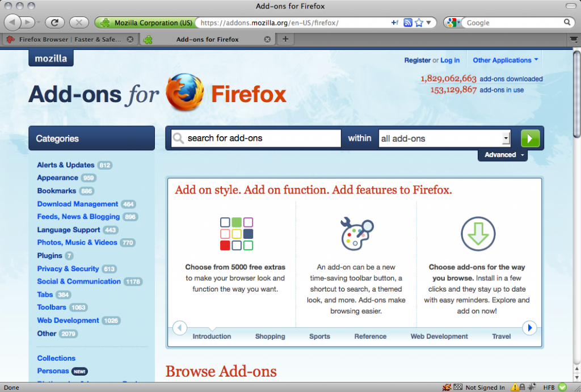This screenshot has height=392, width=581.
Task: Click the Register link
Action: (417, 60)
